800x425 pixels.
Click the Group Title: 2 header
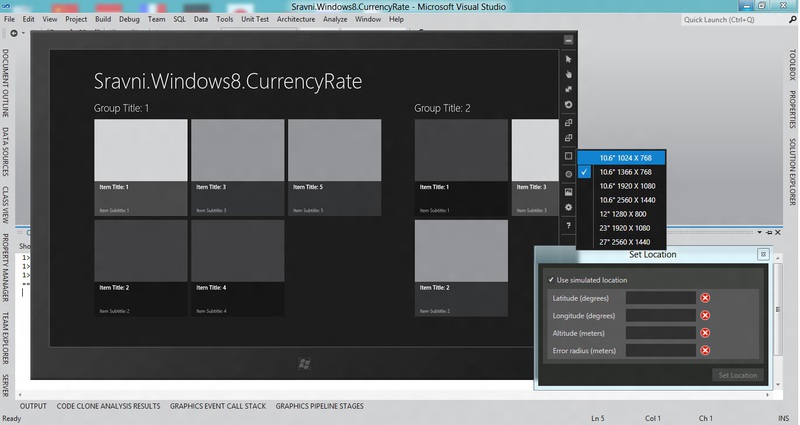tap(442, 108)
